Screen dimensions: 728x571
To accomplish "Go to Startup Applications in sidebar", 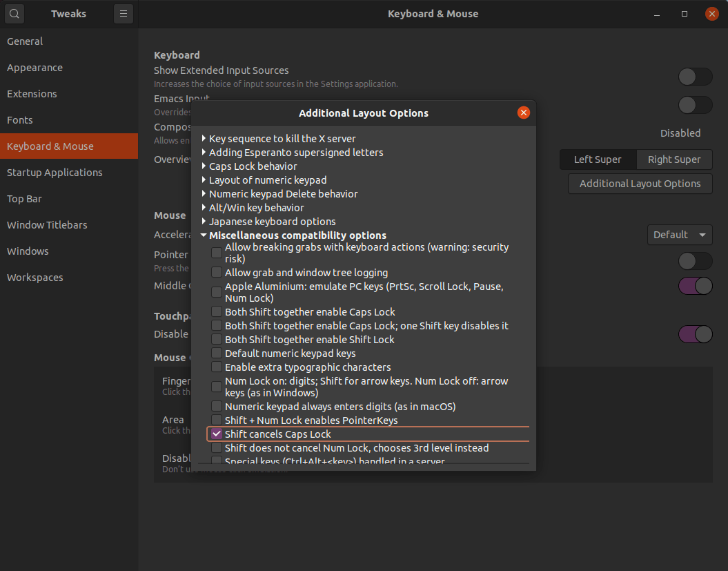I will [55, 173].
